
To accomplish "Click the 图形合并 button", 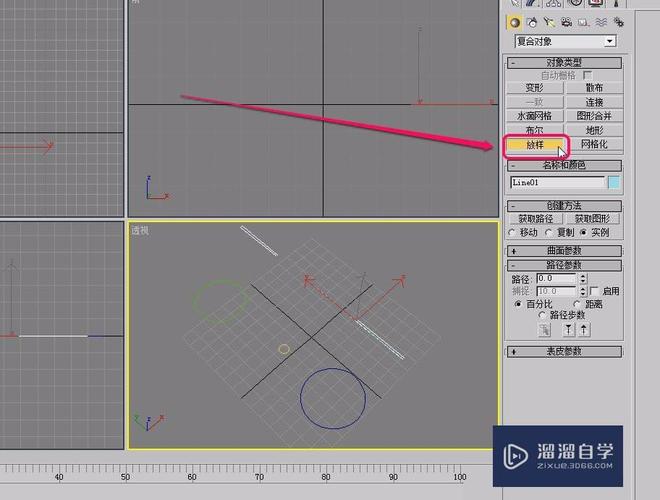I will (594, 116).
